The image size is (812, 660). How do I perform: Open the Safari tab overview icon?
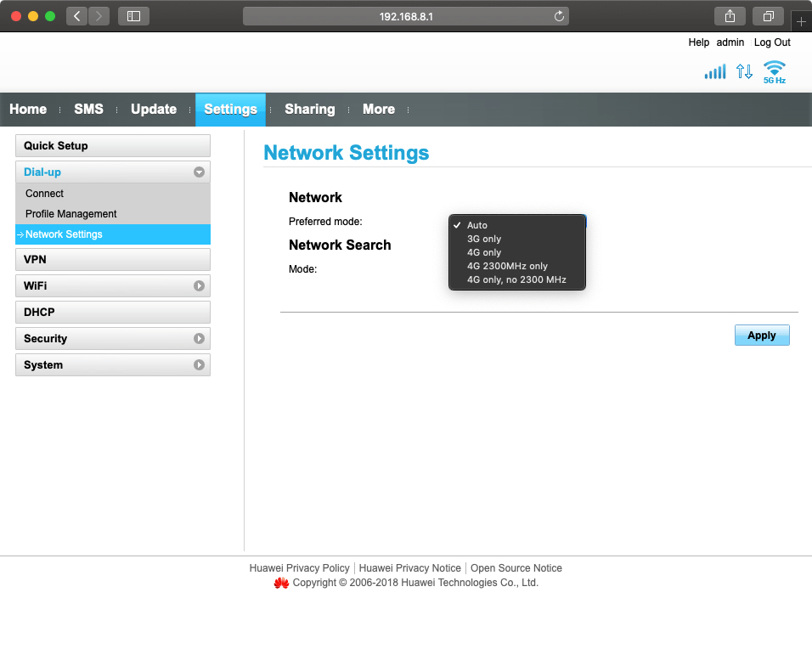pyautogui.click(x=767, y=15)
